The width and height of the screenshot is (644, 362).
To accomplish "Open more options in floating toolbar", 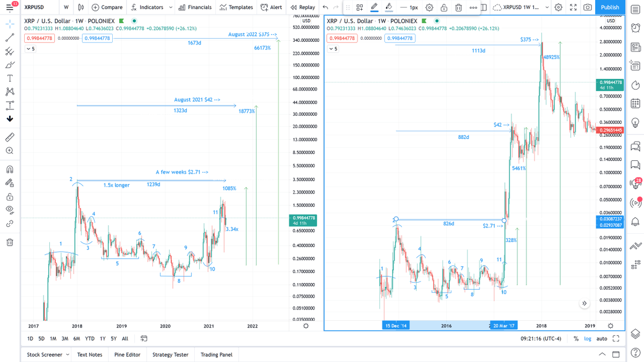I will coord(473,8).
